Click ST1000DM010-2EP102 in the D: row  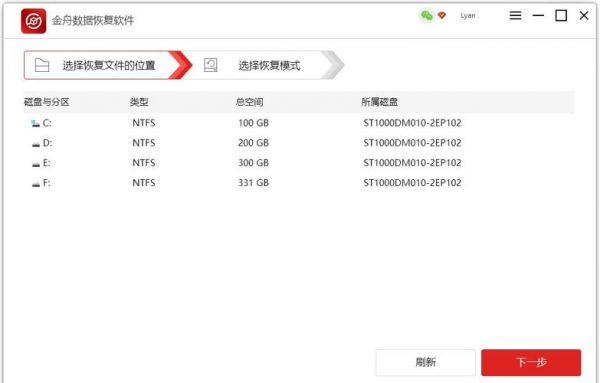[412, 143]
